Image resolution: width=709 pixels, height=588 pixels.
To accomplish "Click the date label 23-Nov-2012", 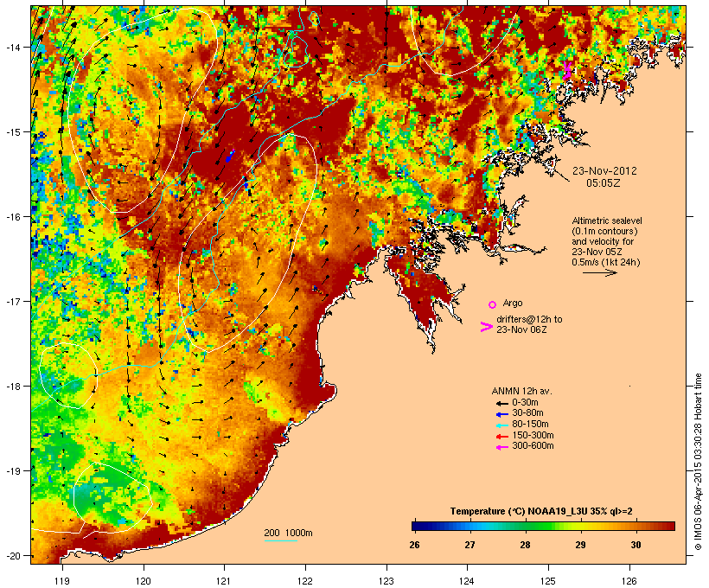I will click(x=604, y=171).
